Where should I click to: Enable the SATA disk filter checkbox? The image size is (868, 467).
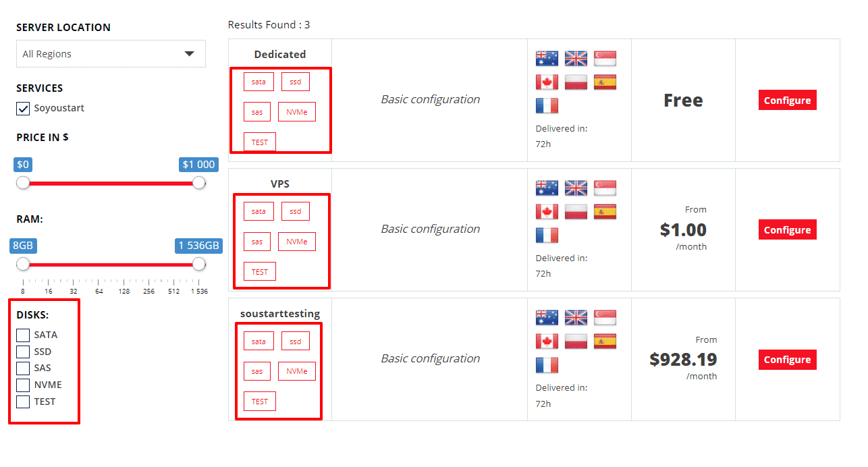[23, 335]
